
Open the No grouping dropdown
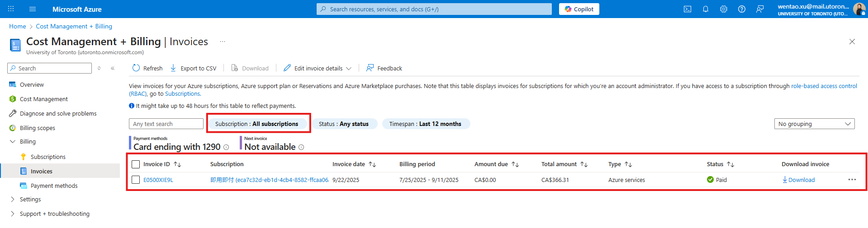814,124
